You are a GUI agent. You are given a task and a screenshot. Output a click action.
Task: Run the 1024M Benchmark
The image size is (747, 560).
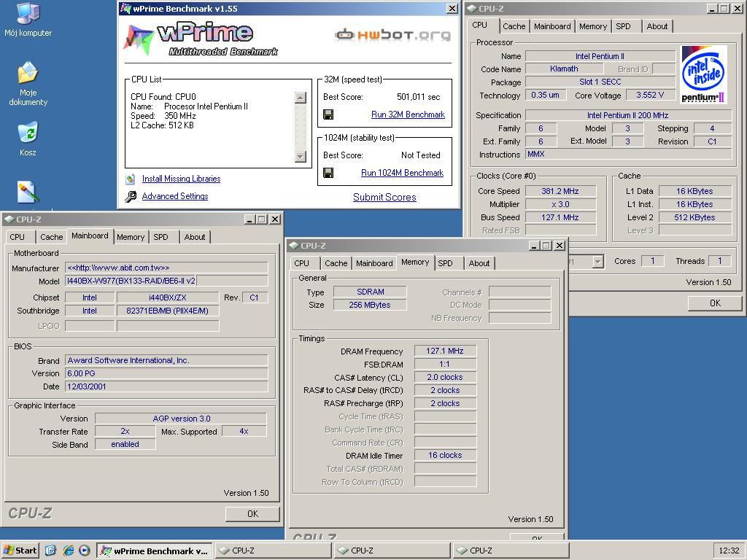tap(402, 172)
